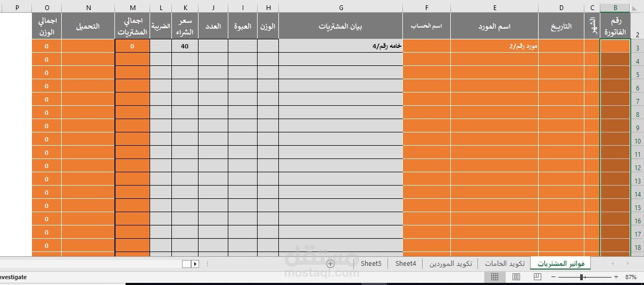Viewport: 644px width, 285px height.
Task: Select column P header
Action: click(x=16, y=8)
